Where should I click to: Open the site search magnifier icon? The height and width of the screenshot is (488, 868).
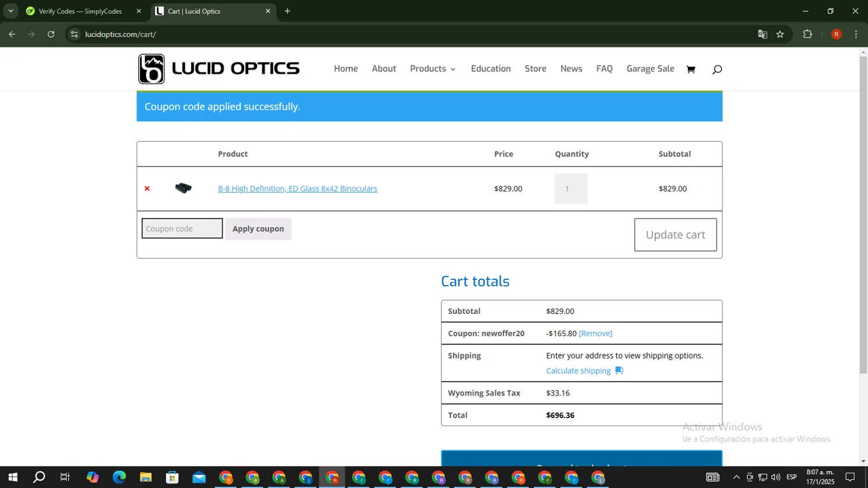pyautogui.click(x=717, y=69)
